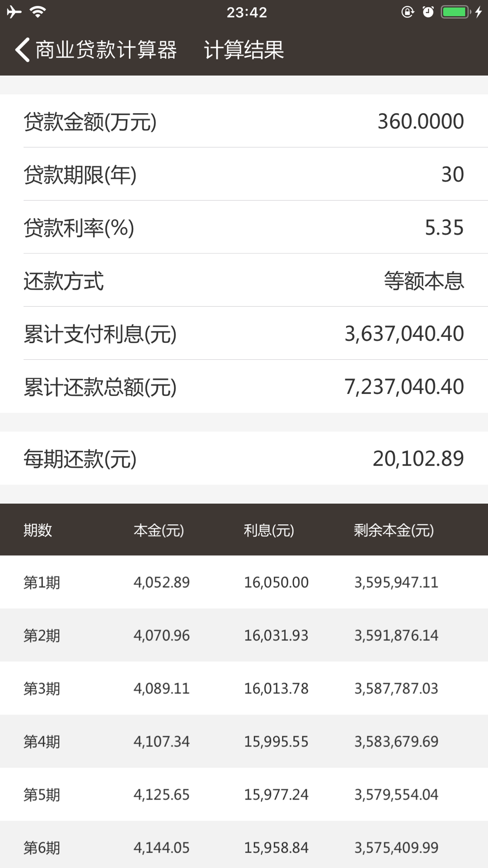Tap the 23:42 clock in status bar

coord(247,12)
